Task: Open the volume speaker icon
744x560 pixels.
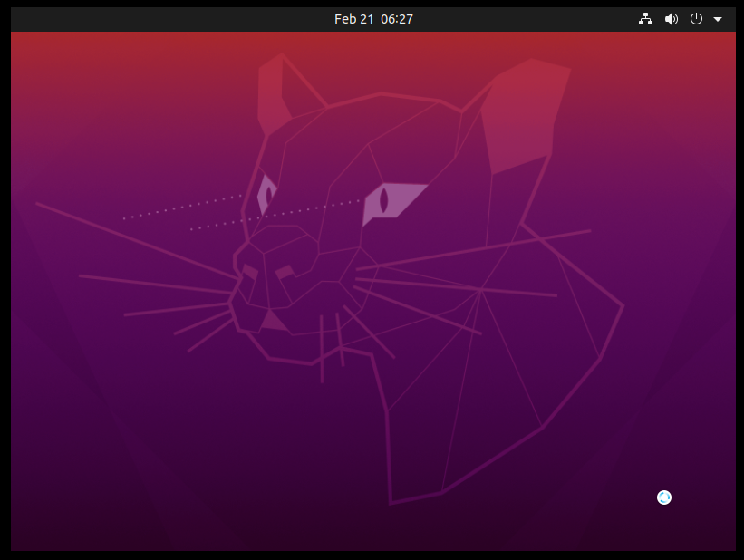Action: (x=671, y=19)
